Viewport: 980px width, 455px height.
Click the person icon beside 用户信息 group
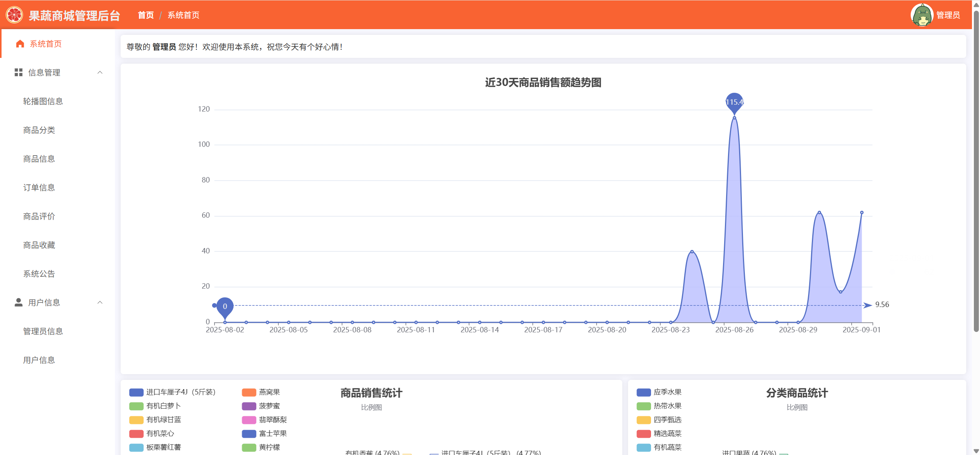tap(18, 302)
